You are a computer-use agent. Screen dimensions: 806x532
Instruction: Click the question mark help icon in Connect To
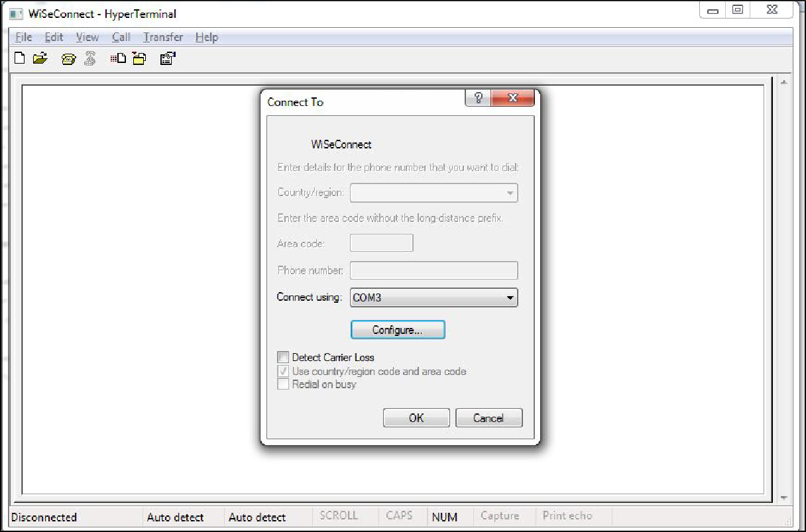[x=479, y=98]
